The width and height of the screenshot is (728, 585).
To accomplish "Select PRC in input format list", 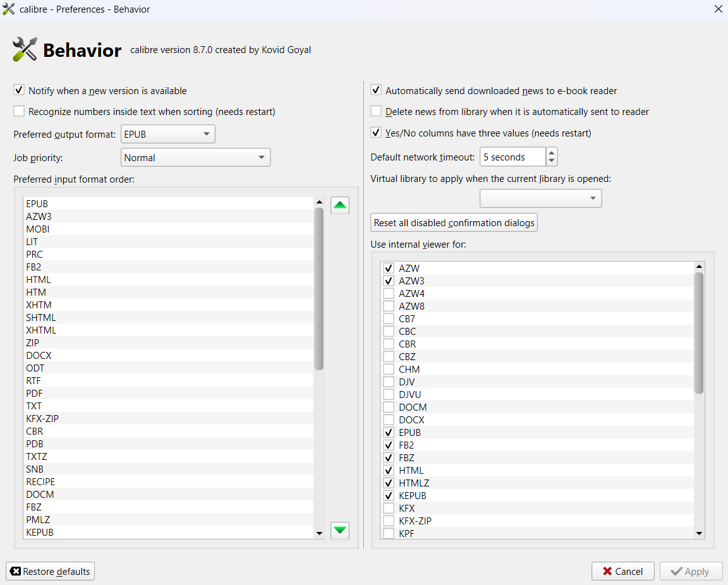I will click(x=169, y=255).
